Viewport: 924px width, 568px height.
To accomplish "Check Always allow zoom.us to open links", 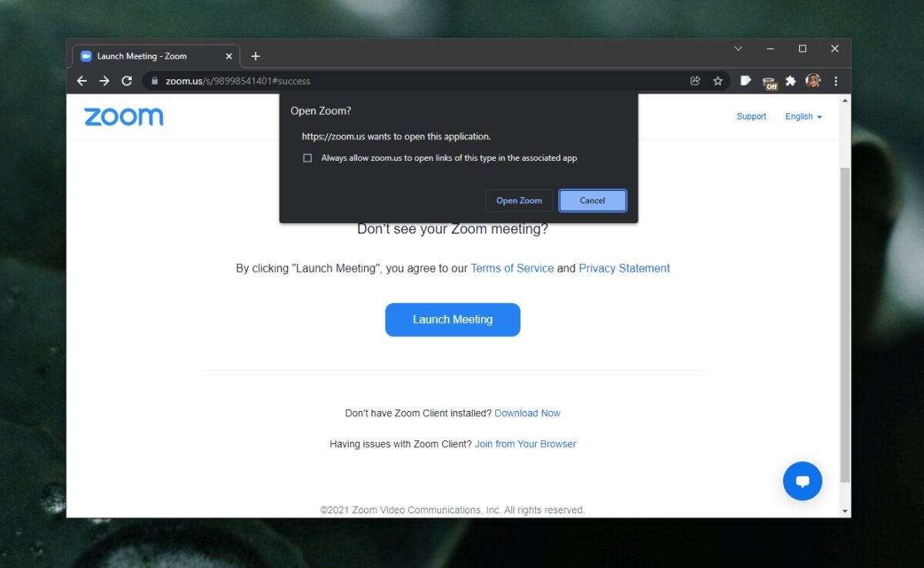I will tap(307, 158).
